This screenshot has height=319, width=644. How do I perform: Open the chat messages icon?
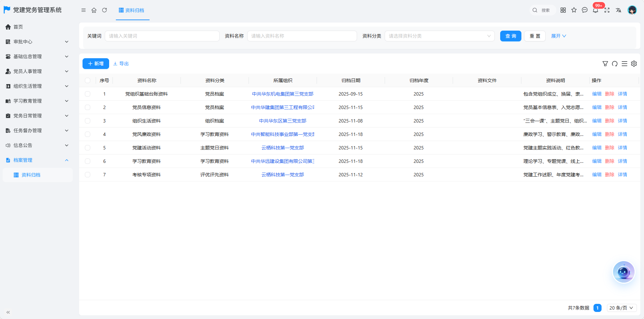585,10
